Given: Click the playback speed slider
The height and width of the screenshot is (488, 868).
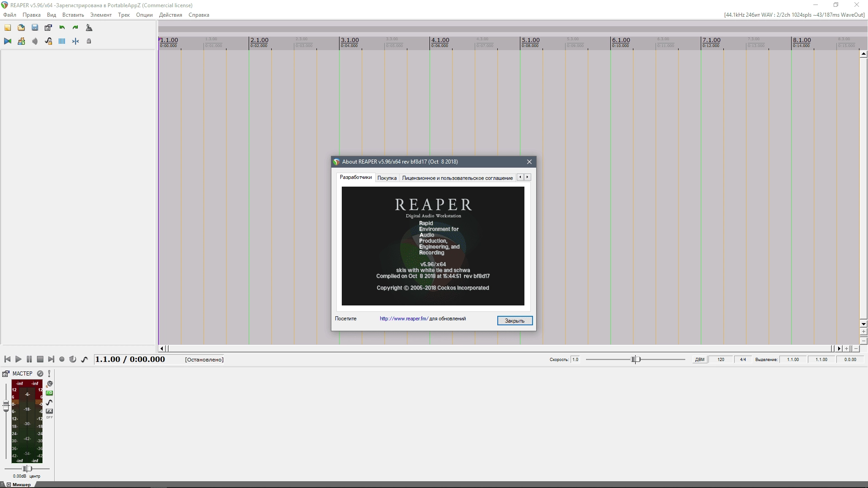Looking at the screenshot, I should (x=636, y=360).
